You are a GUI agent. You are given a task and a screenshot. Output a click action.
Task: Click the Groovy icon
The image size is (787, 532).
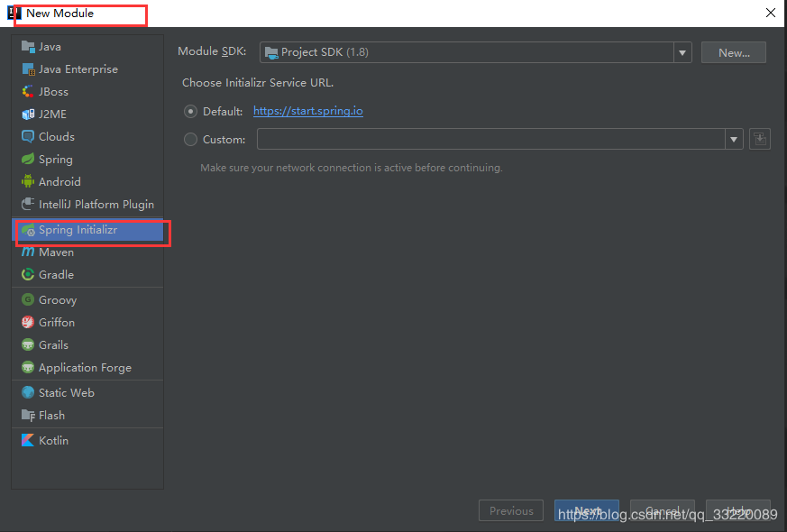point(28,299)
